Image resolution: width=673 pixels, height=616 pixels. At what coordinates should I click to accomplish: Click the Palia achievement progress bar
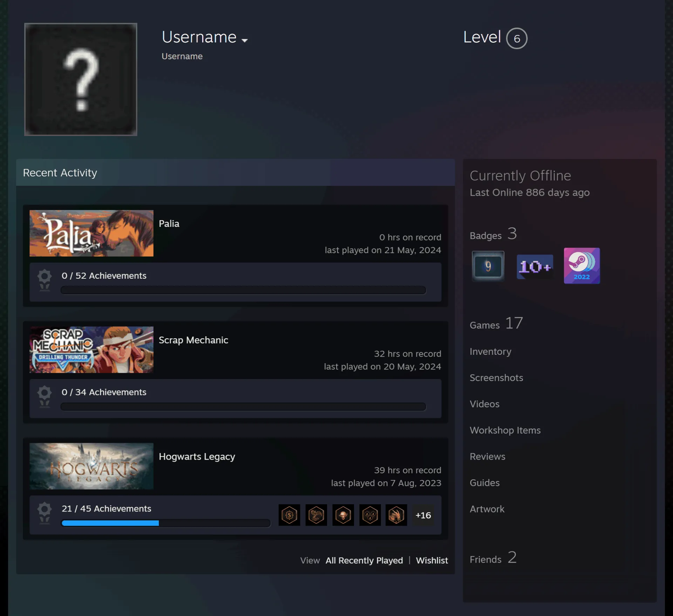point(243,290)
